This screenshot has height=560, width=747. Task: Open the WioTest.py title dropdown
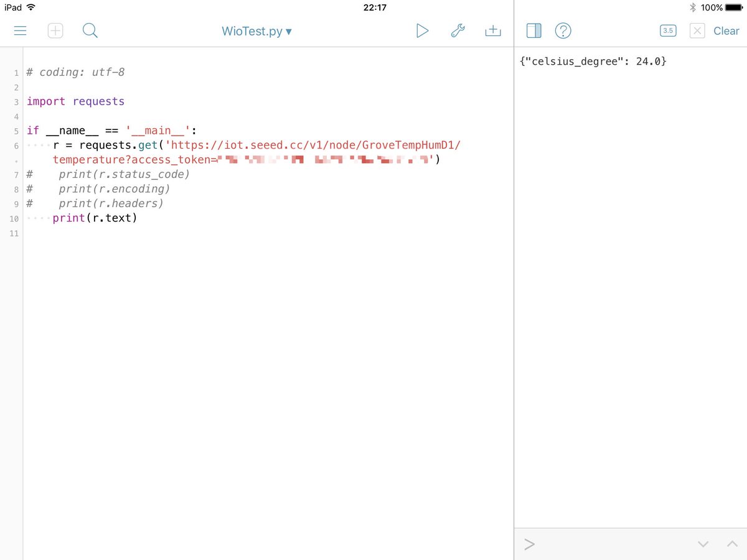tap(257, 30)
